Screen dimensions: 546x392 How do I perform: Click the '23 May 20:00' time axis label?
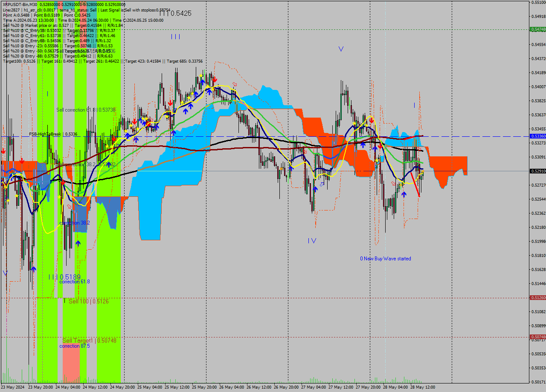[x=41, y=387]
